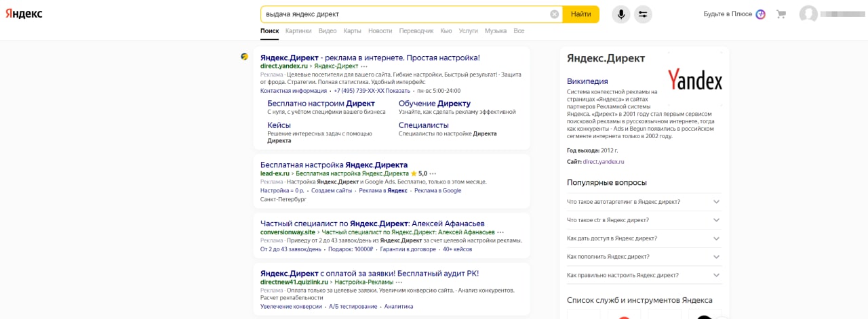This screenshot has height=319, width=868.
Task: Open the Аналитика link
Action: coord(399,307)
